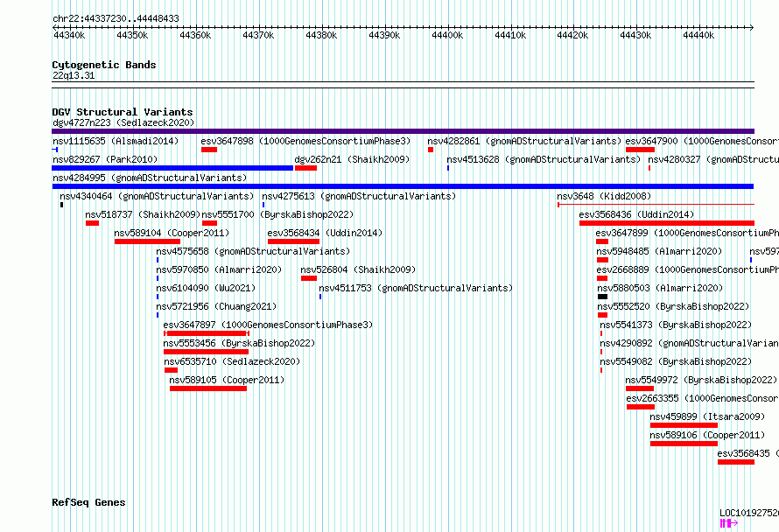Screen dimensions: 779x532
Task: Select nsv589106 (Cooper2011) label
Action: point(707,435)
